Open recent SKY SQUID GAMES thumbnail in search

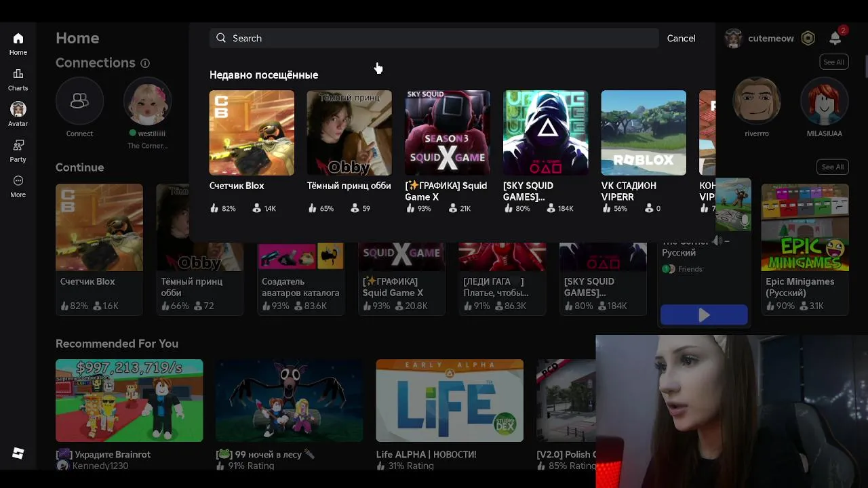tap(545, 133)
